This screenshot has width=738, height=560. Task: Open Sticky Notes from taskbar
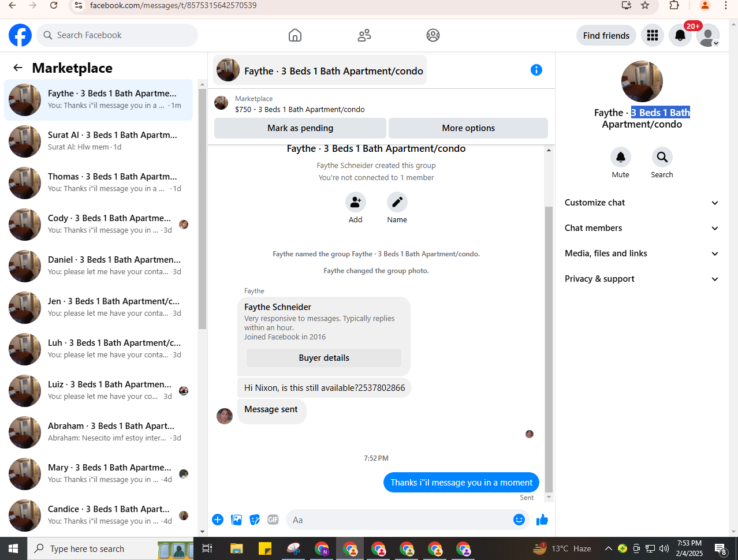pyautogui.click(x=265, y=548)
